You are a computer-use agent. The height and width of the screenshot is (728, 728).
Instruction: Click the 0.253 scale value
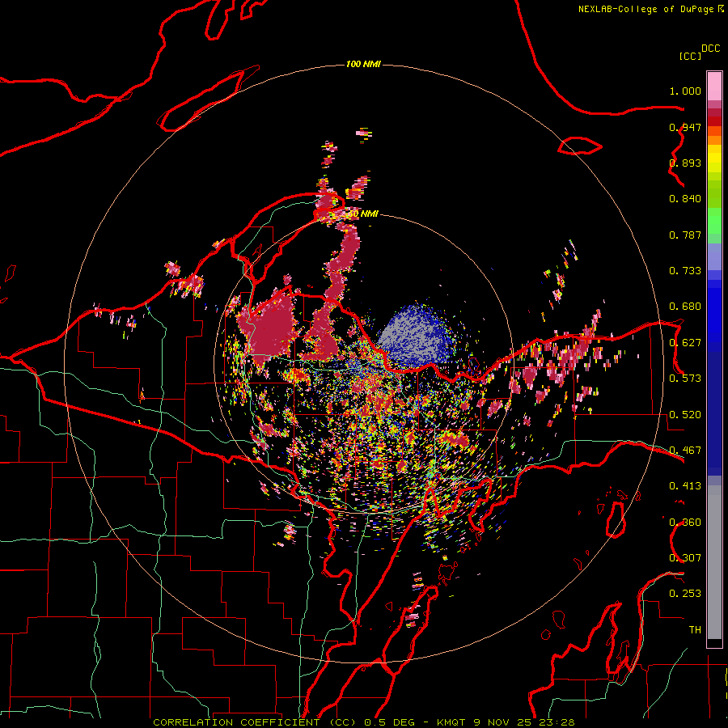click(x=685, y=594)
